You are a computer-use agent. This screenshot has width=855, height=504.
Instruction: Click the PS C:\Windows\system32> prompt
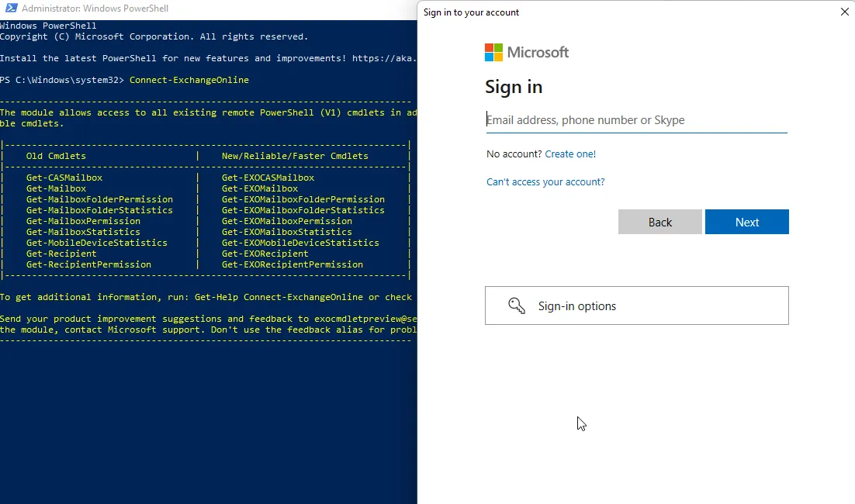click(62, 80)
